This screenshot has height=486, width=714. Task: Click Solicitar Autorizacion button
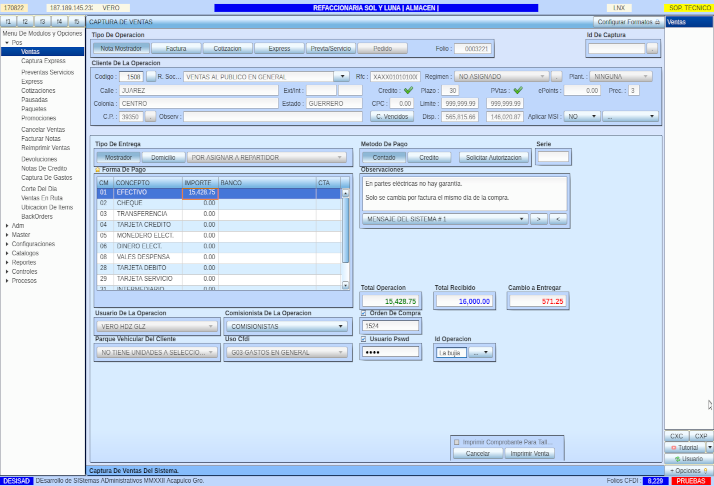click(x=494, y=158)
